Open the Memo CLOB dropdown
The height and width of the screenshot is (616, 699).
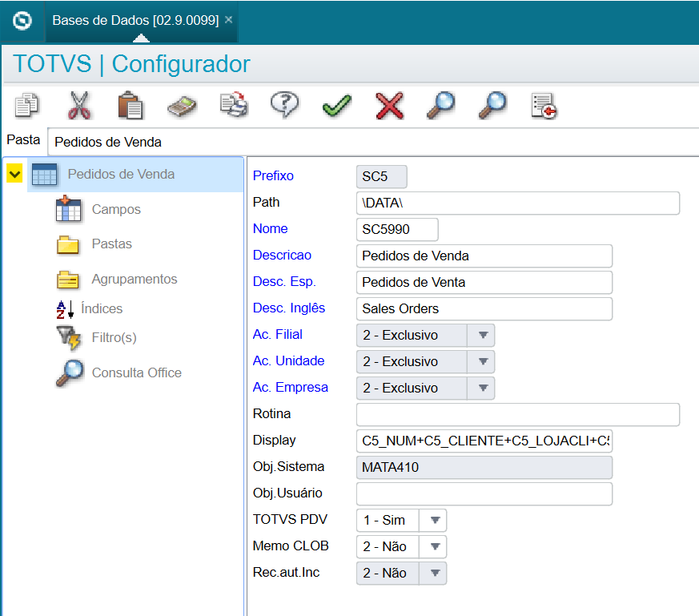pyautogui.click(x=435, y=546)
